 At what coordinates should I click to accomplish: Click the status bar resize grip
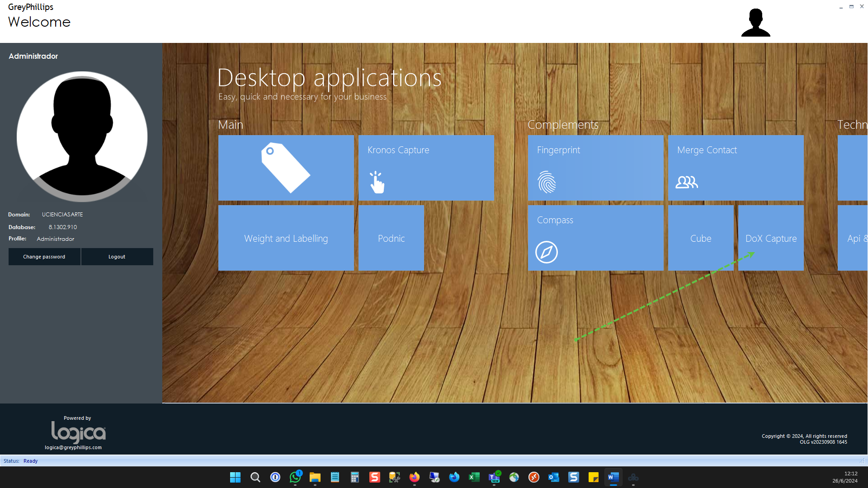pos(862,461)
